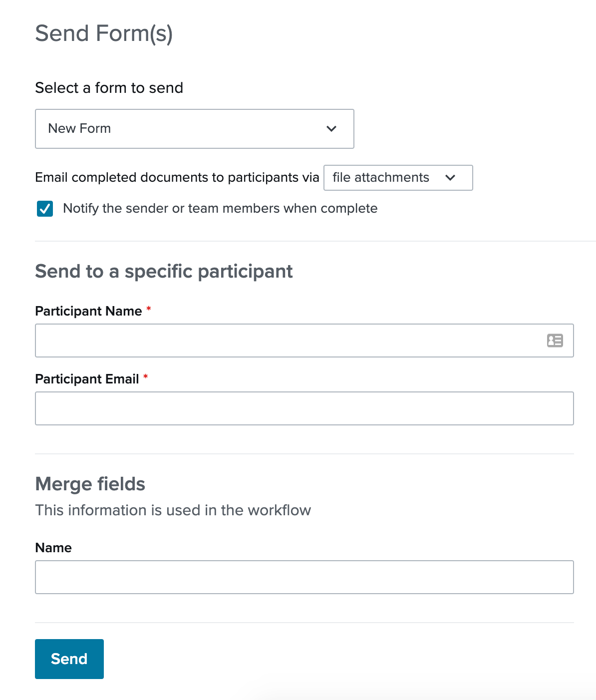Click 'This information is used in the workflow' text

pos(173,510)
